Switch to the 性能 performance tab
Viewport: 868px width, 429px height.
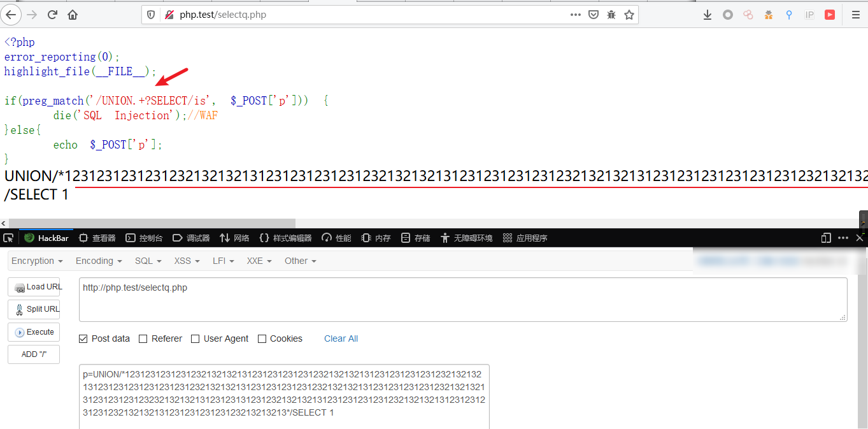(336, 238)
